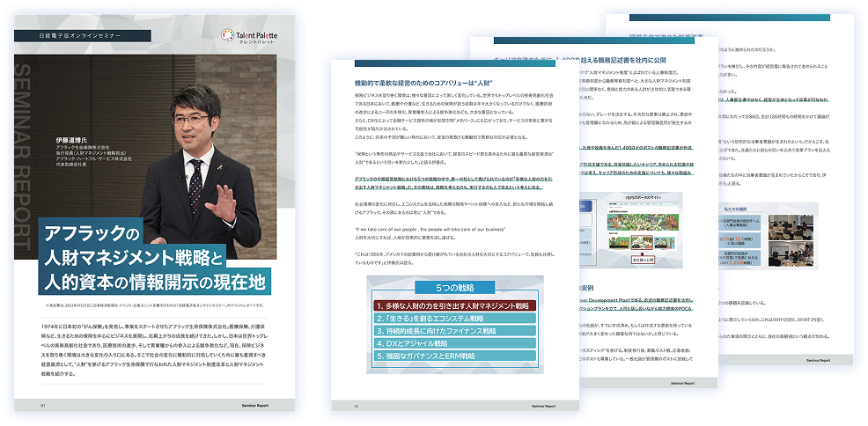The height and width of the screenshot is (426, 868).
Task: Click the title line 人財マネジメント戦略と
Action: coord(132,257)
